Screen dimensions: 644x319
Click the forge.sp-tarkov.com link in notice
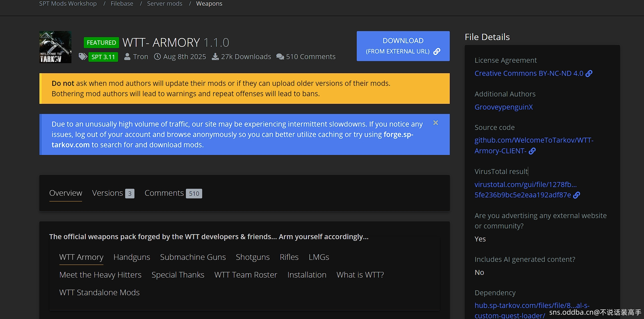click(398, 135)
